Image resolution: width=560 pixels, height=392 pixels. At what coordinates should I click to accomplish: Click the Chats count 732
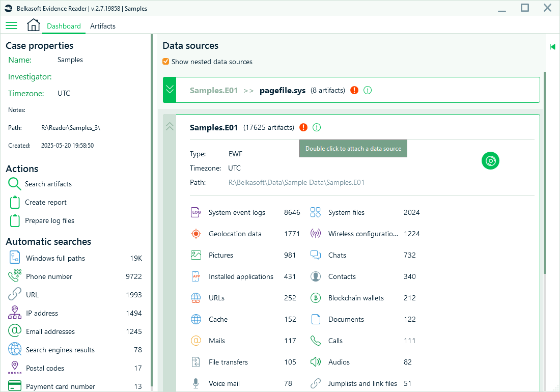410,255
